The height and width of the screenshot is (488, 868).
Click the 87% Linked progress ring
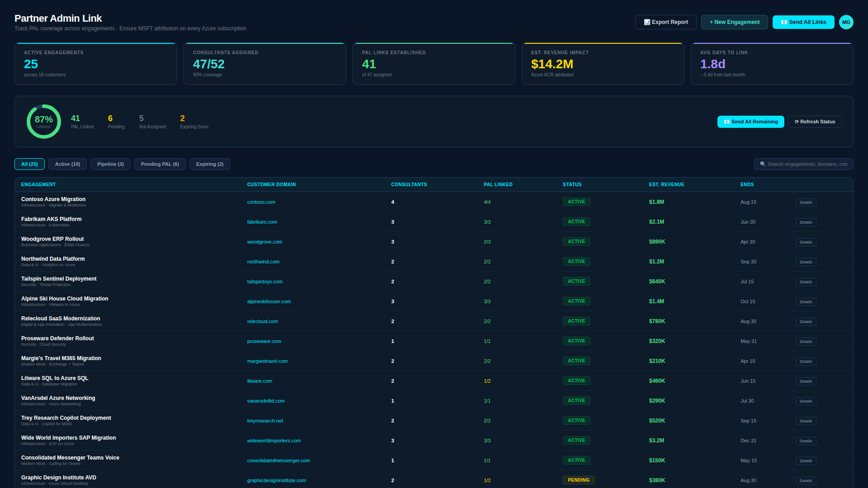point(43,121)
